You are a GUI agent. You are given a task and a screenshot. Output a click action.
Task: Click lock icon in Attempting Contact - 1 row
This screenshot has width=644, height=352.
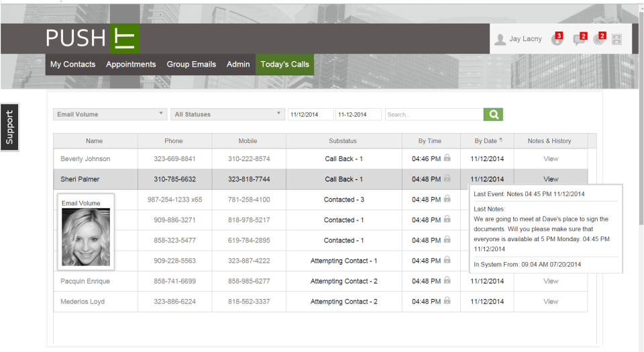447,260
